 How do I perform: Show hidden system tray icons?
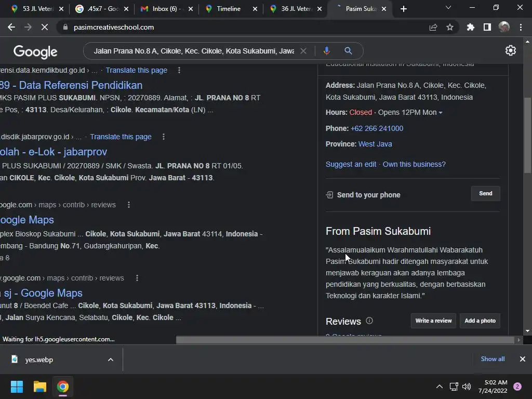point(440,387)
